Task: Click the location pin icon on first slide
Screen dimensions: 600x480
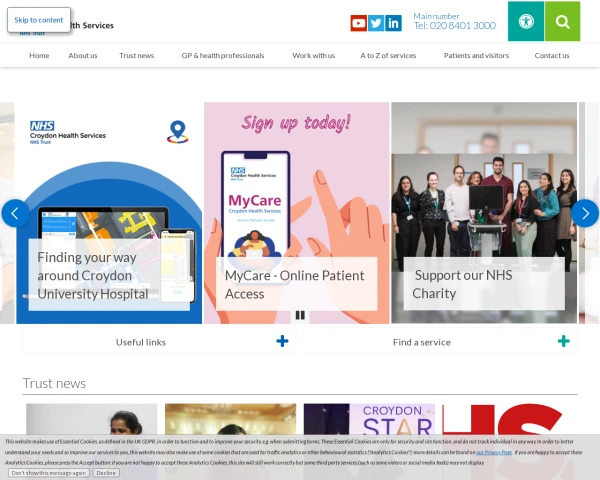Action: coord(178,132)
